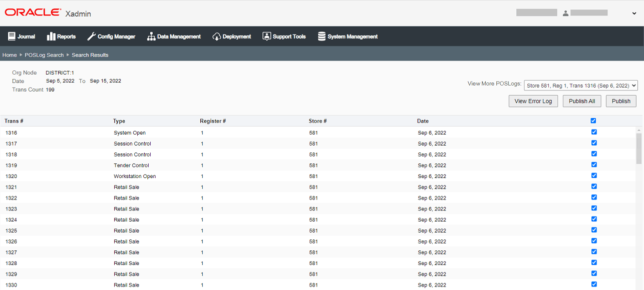644x290 pixels.
Task: Click the Reports bar chart icon
Action: pyautogui.click(x=51, y=36)
